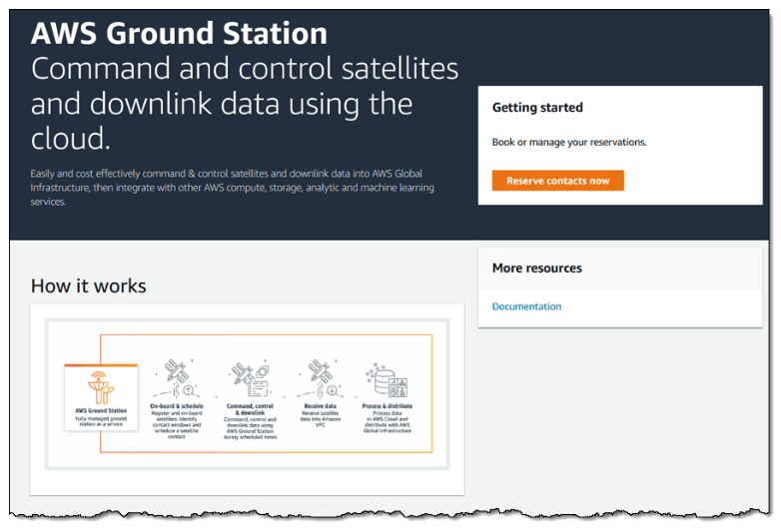Click the Command, control & downlink icon
Screen dimensions: 781x532
tap(246, 382)
